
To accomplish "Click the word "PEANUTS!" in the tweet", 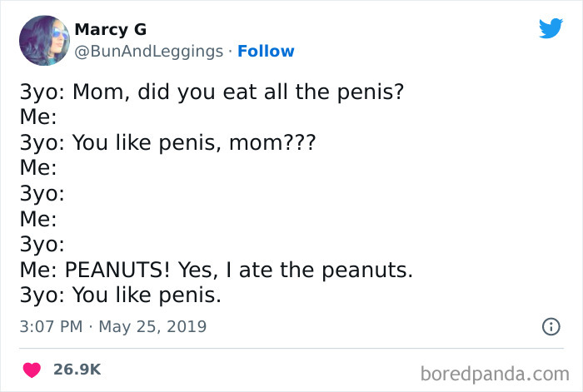I will pos(117,270).
